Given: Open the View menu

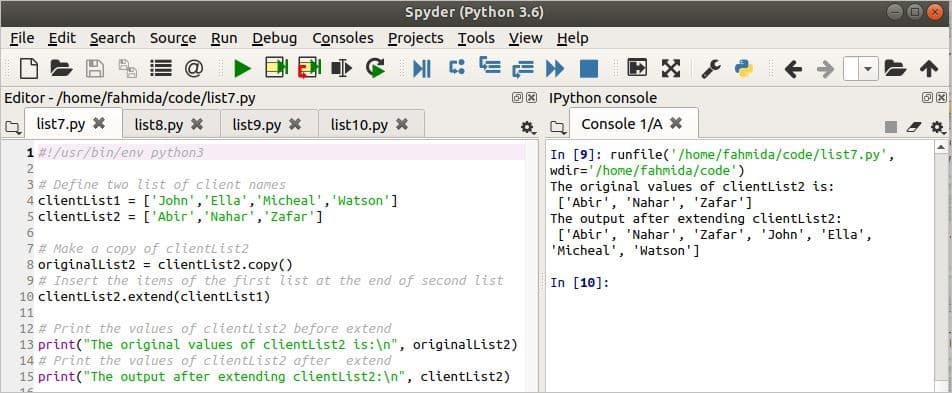Looking at the screenshot, I should [525, 38].
